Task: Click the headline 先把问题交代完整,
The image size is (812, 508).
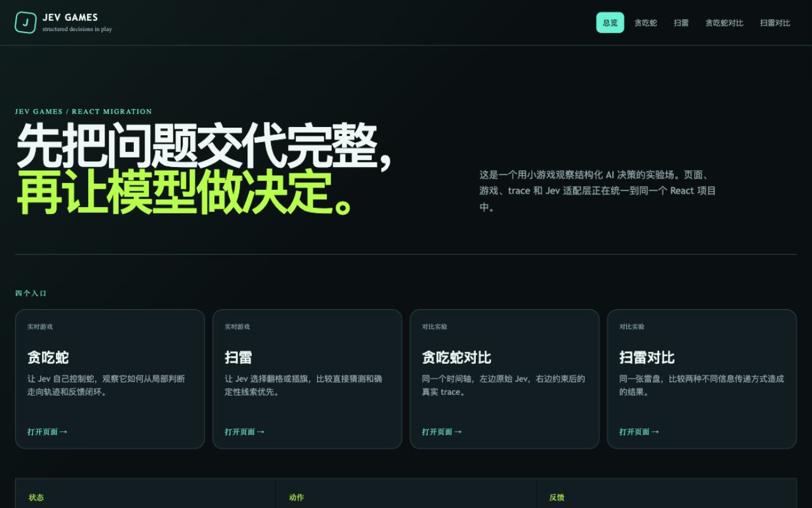Action: pyautogui.click(x=204, y=145)
